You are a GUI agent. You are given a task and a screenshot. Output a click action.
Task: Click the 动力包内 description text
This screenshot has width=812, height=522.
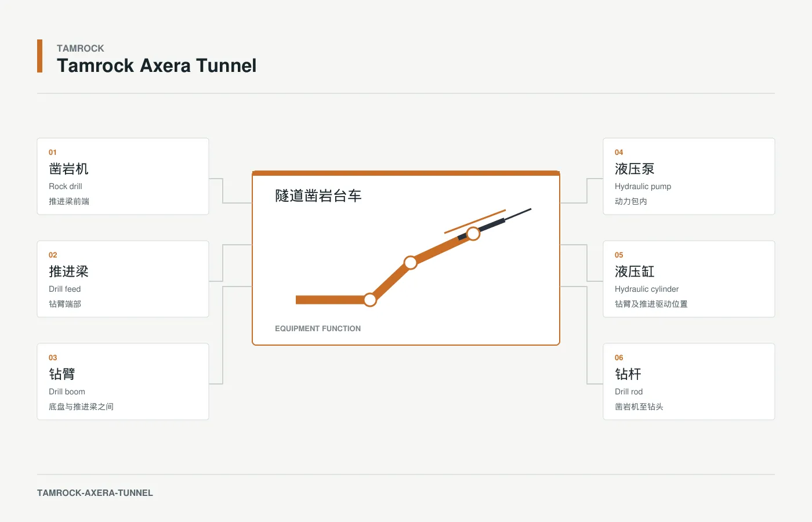point(631,201)
